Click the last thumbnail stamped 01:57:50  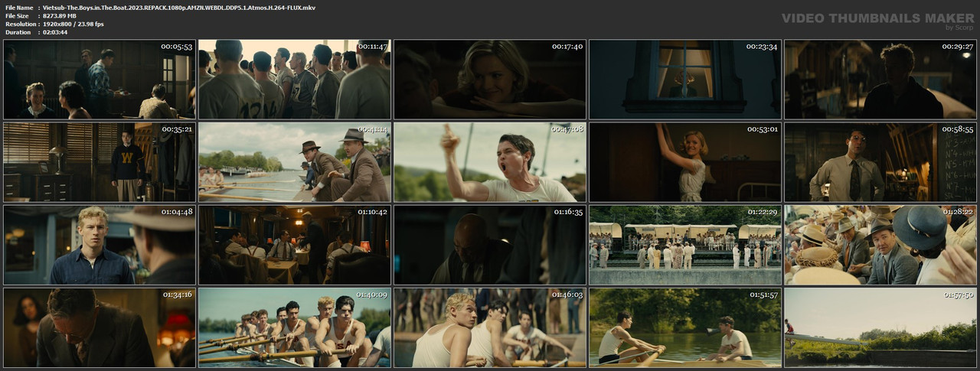pos(880,327)
